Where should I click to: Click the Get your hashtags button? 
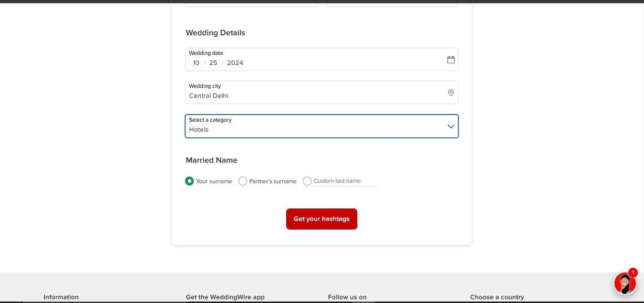[x=321, y=219]
